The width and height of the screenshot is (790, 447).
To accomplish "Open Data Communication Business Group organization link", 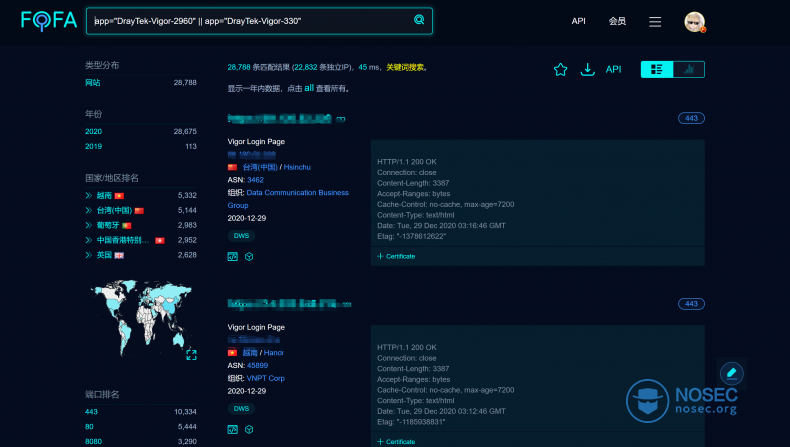I will pyautogui.click(x=288, y=199).
